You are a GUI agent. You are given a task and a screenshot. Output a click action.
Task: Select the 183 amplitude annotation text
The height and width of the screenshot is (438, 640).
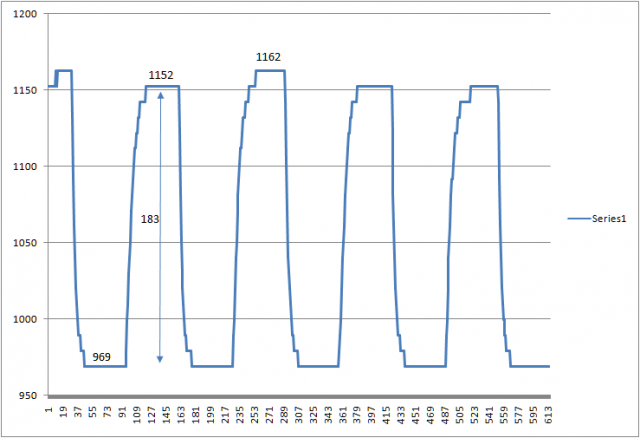click(x=148, y=217)
